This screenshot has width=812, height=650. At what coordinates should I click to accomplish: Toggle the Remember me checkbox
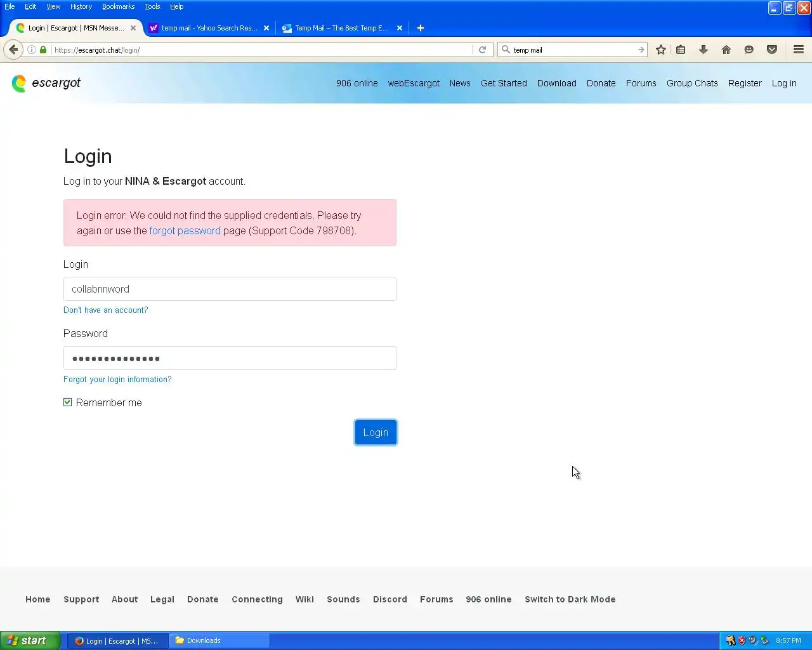68,402
